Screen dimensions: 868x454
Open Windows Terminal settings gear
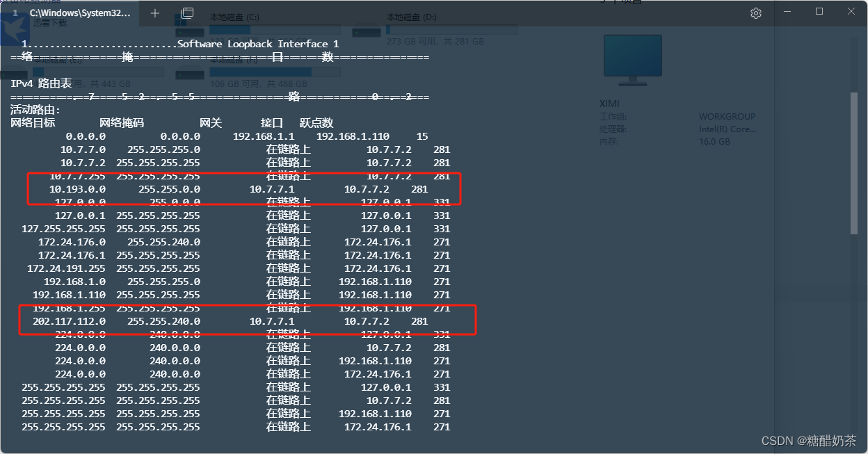(756, 13)
